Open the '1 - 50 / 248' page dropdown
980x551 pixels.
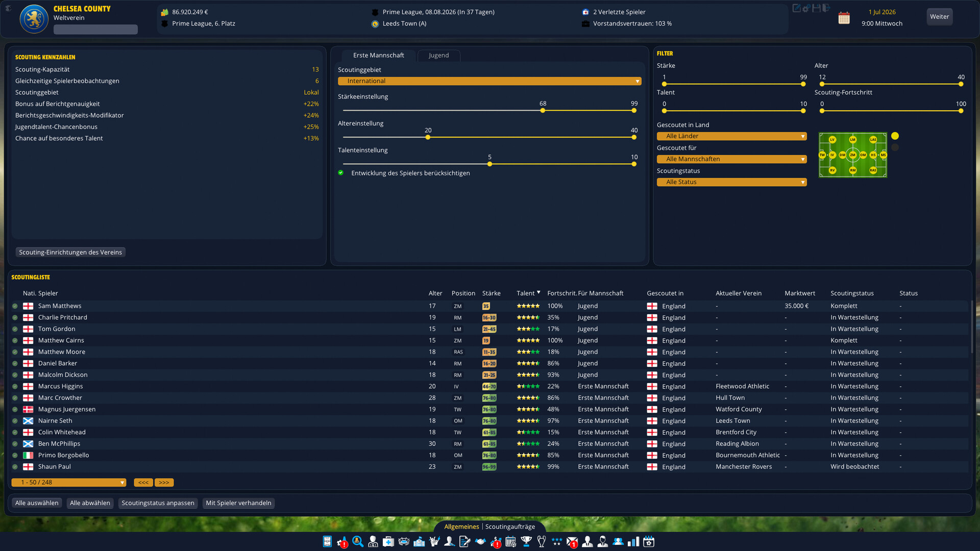pos(69,483)
